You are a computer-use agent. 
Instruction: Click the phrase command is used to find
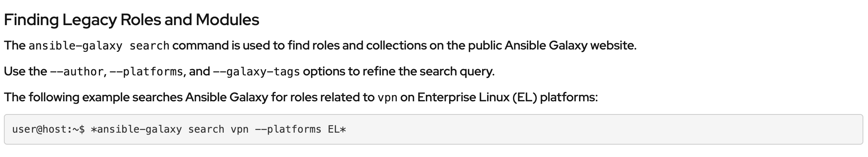pos(228,46)
